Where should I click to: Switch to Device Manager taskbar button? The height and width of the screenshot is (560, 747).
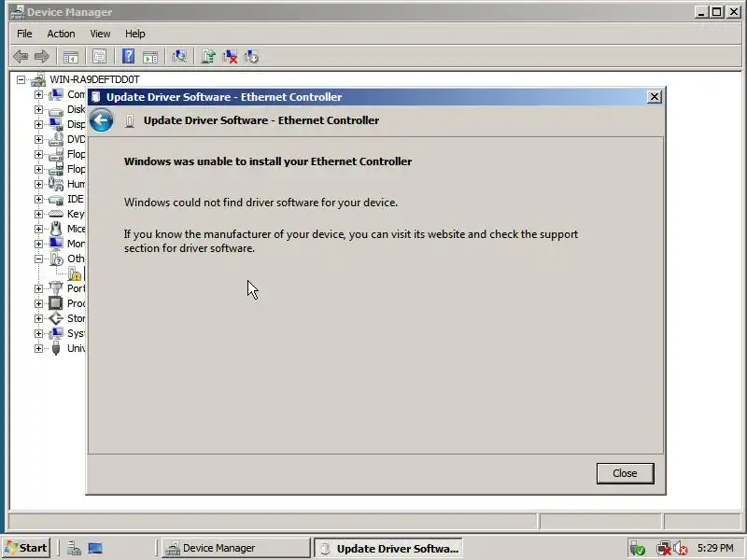235,548
